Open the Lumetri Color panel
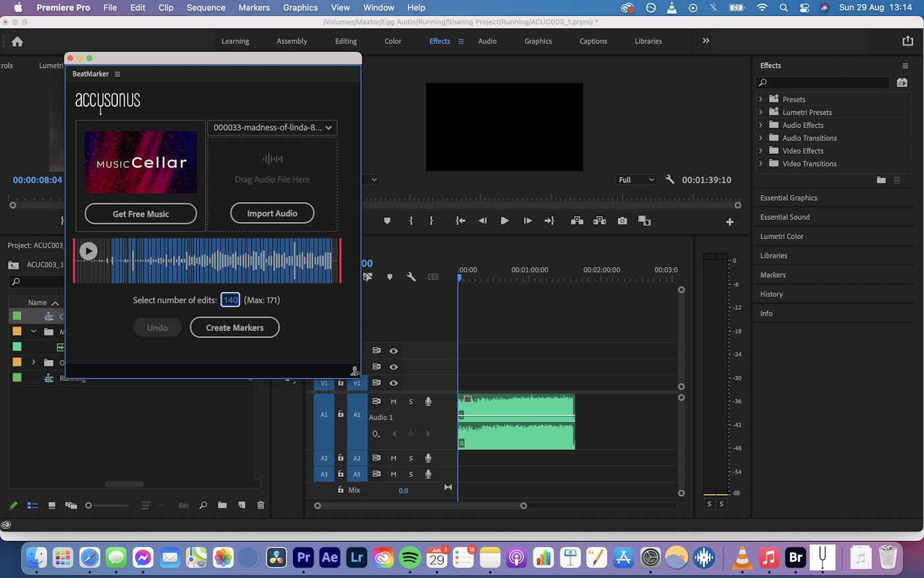924x578 pixels. (x=781, y=236)
